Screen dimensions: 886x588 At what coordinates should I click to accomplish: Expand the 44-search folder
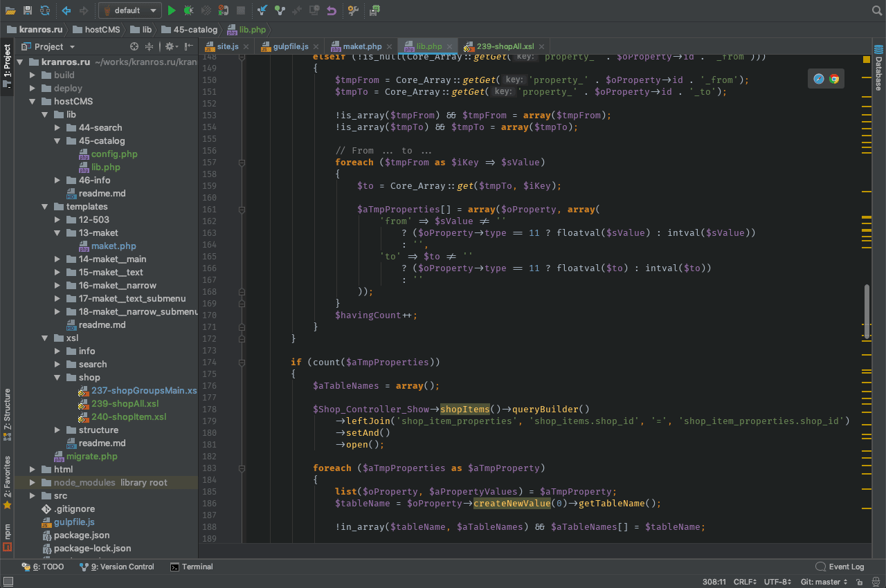tap(57, 128)
